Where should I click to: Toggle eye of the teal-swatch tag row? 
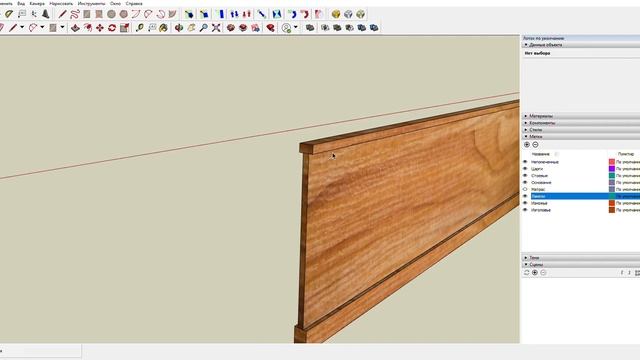point(525,176)
